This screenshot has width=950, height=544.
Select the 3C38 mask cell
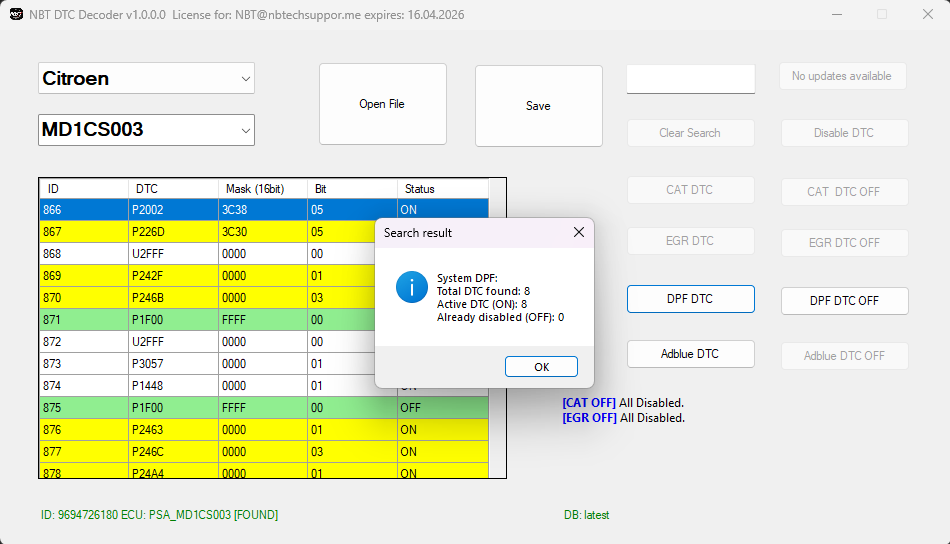pyautogui.click(x=263, y=210)
